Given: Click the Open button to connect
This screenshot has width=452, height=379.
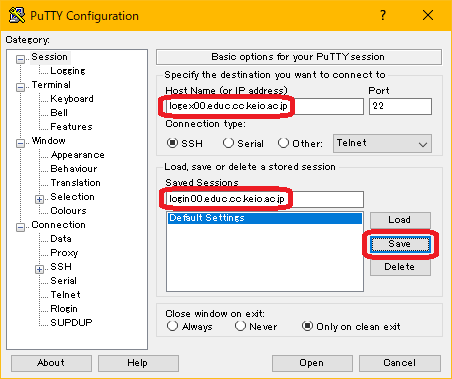Looking at the screenshot, I should coord(312,363).
